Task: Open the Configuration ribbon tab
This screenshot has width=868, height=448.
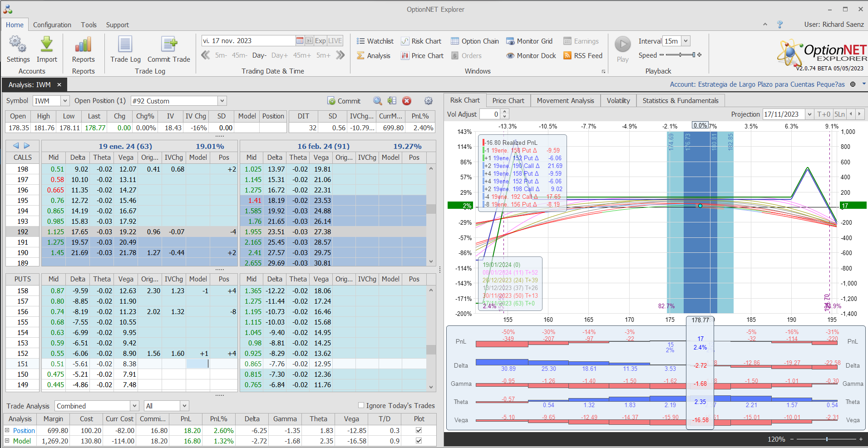Action: [52, 25]
